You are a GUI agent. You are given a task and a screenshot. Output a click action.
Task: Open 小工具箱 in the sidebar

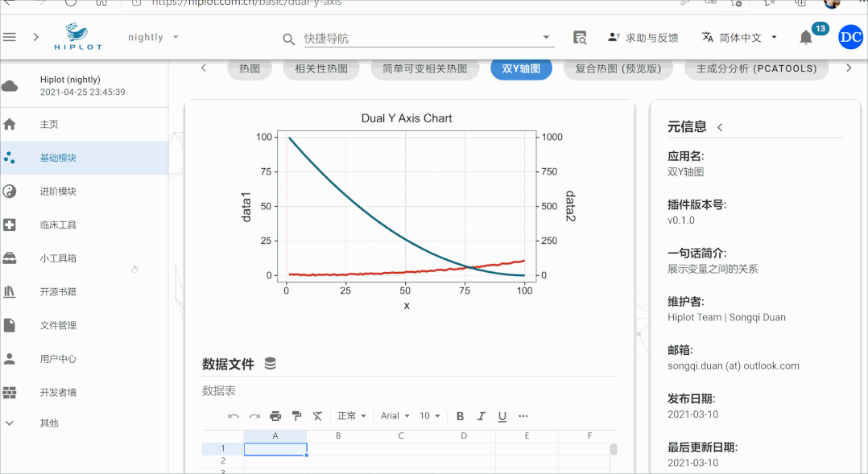(x=84, y=258)
